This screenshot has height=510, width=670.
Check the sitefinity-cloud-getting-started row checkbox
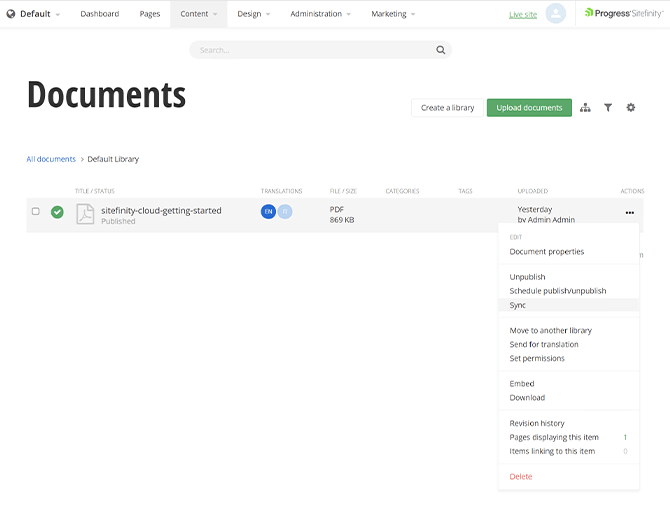click(x=36, y=212)
